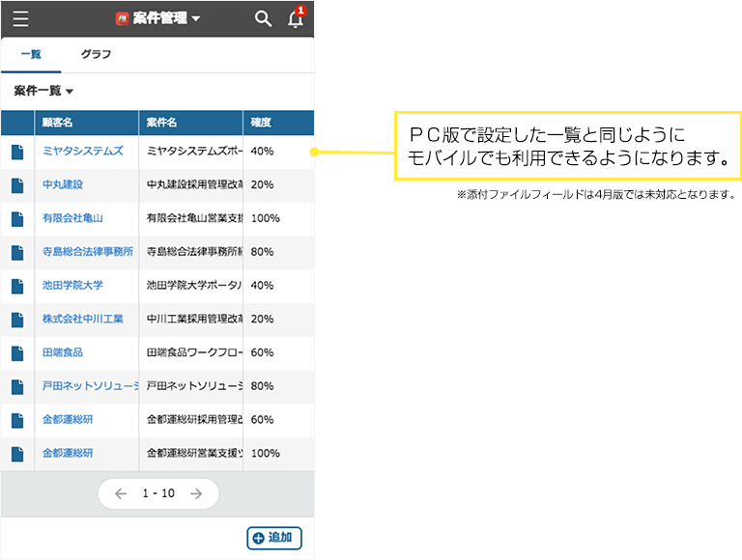Image resolution: width=742 pixels, height=560 pixels.
Task: Open the 有限会社亀山 customer link
Action: [72, 218]
